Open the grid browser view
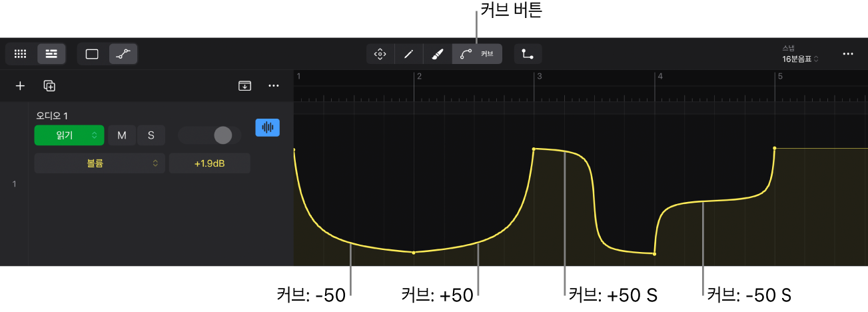The image size is (868, 312). click(x=21, y=54)
